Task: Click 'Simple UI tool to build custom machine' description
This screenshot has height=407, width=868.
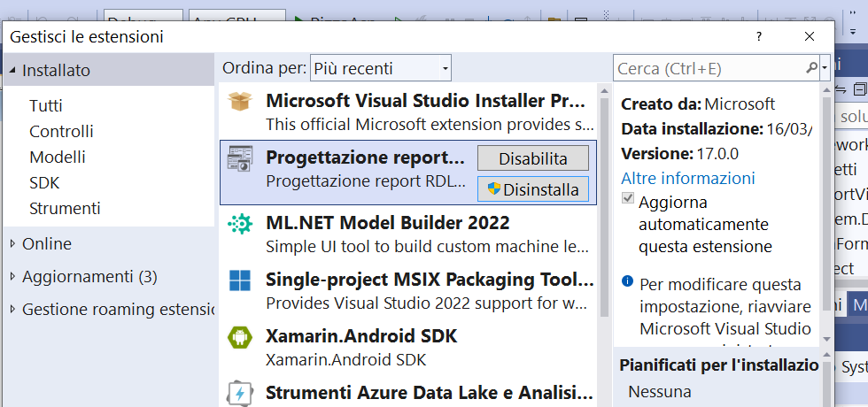Action: 429,246
